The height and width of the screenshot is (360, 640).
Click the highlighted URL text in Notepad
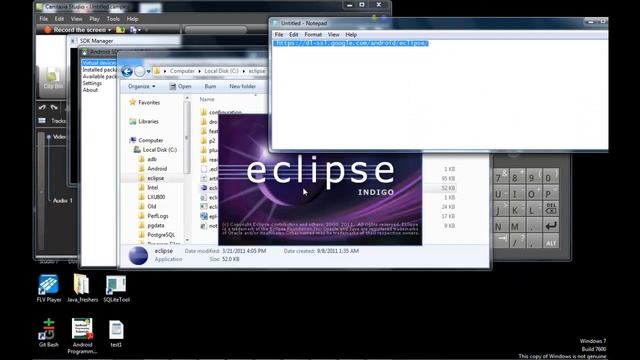351,43
